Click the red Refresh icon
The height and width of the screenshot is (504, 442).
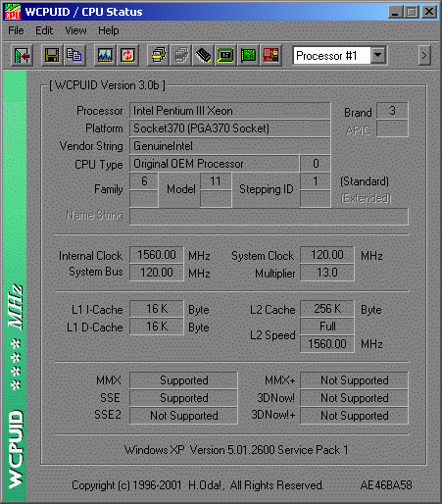pos(127,55)
